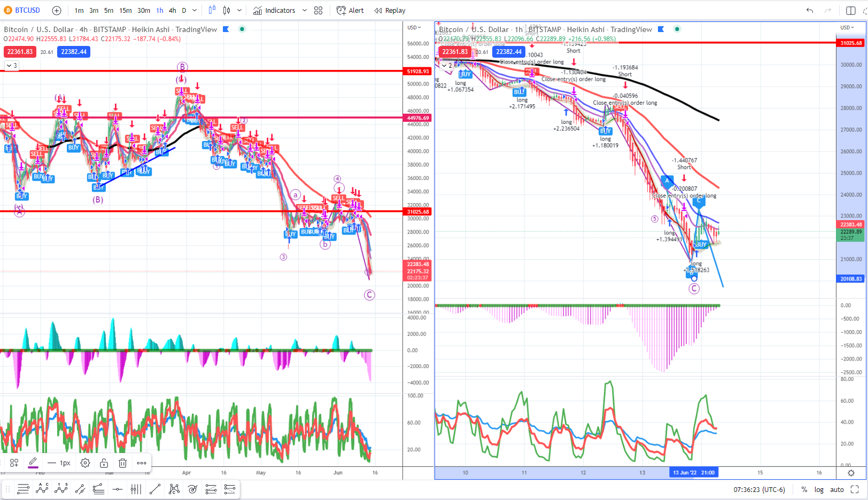Select the parallel channel tool

pos(80,489)
